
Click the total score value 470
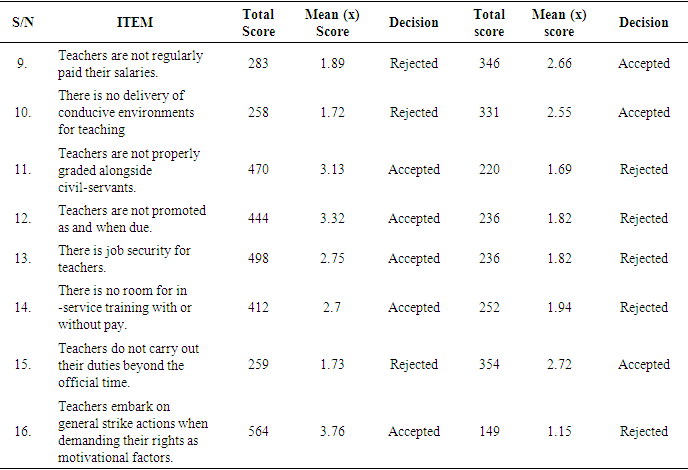point(259,169)
